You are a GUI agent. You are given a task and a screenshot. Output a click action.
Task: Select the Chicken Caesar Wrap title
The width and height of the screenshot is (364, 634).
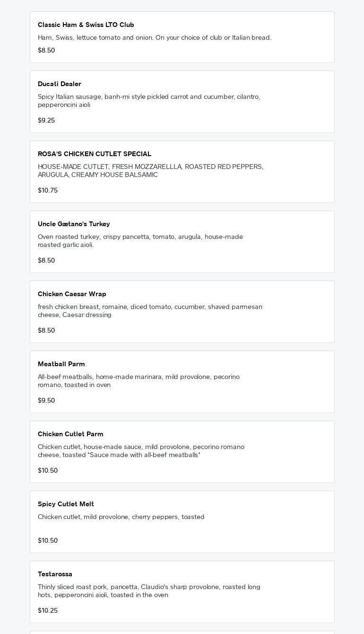(72, 294)
